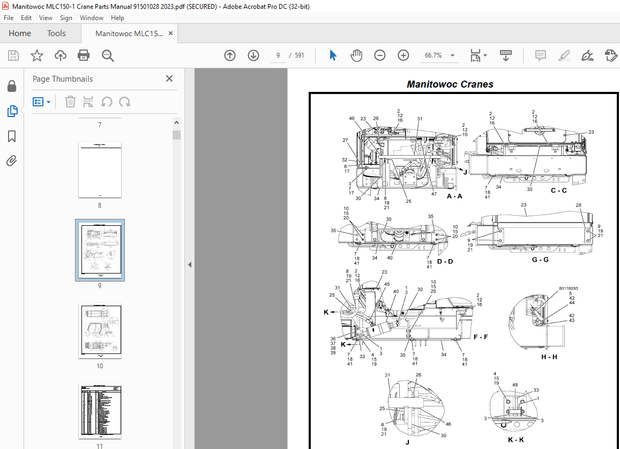Add the document to starred bookmarks
The width and height of the screenshot is (620, 449).
37,55
